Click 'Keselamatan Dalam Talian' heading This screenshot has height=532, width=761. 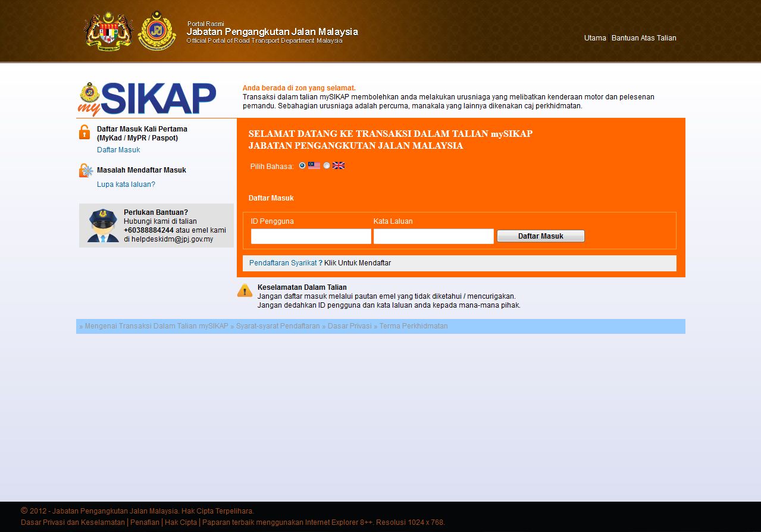pyautogui.click(x=302, y=287)
